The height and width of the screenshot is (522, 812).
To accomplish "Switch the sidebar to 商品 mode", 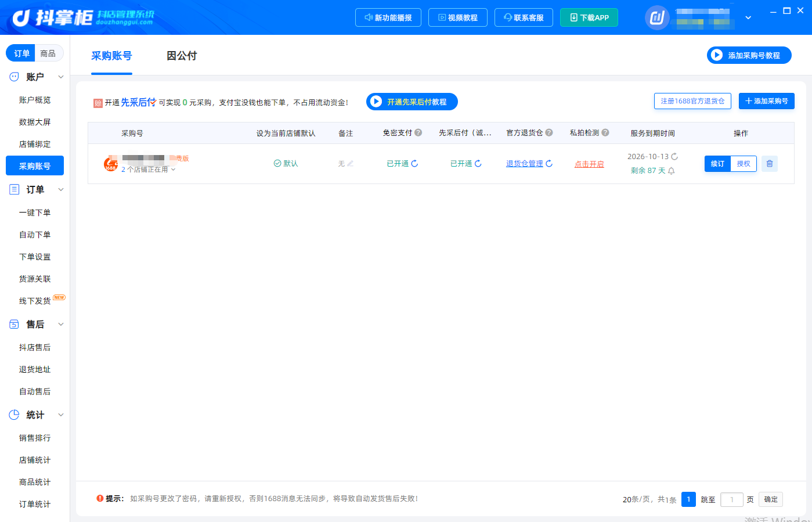I will click(48, 53).
